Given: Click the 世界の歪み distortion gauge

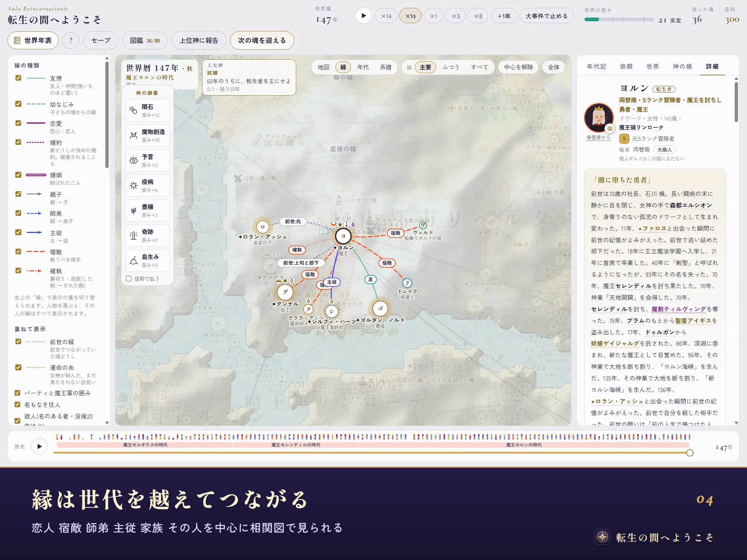Looking at the screenshot, I should 619,19.
